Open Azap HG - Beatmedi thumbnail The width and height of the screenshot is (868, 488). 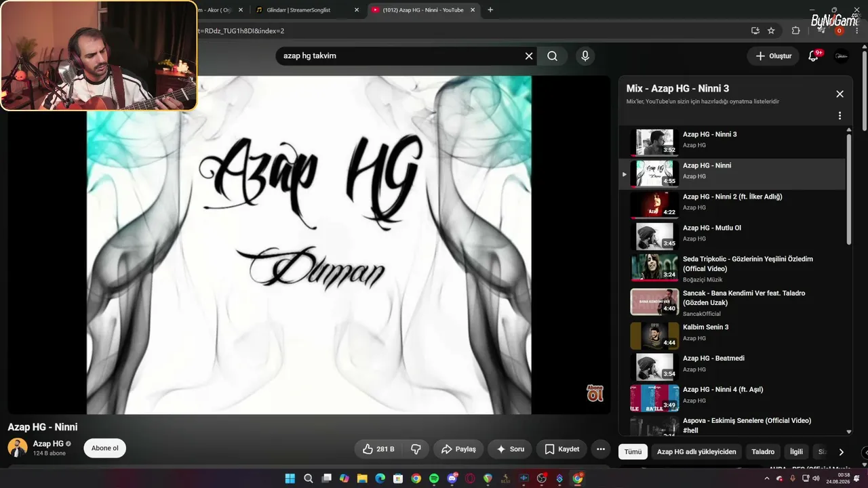654,367
